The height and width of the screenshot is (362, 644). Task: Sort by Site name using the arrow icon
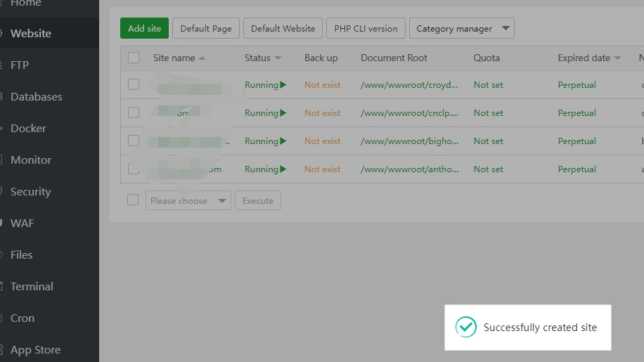[202, 58]
